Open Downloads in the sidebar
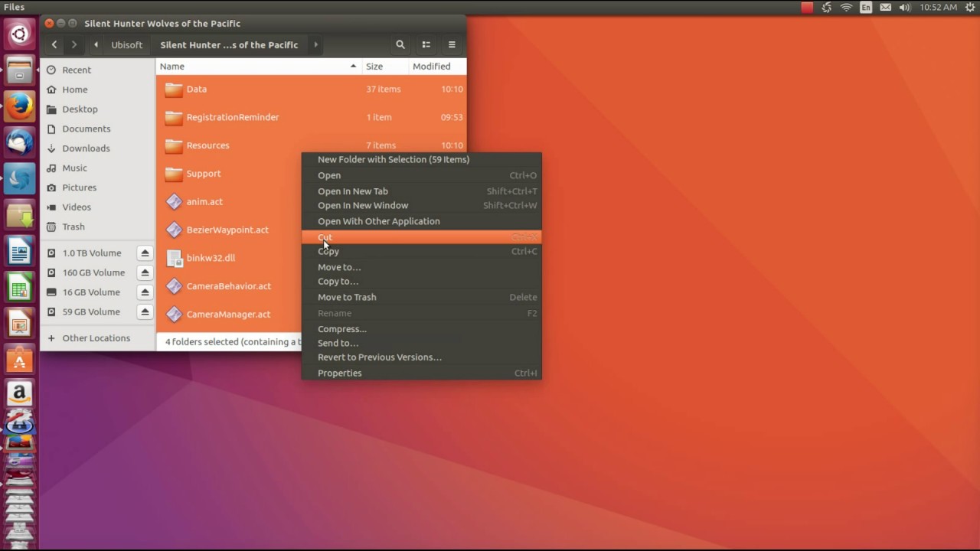 (x=98, y=148)
